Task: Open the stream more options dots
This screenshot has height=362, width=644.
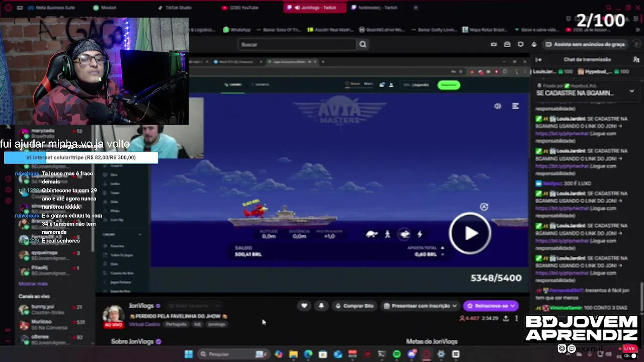Action: click(x=516, y=318)
